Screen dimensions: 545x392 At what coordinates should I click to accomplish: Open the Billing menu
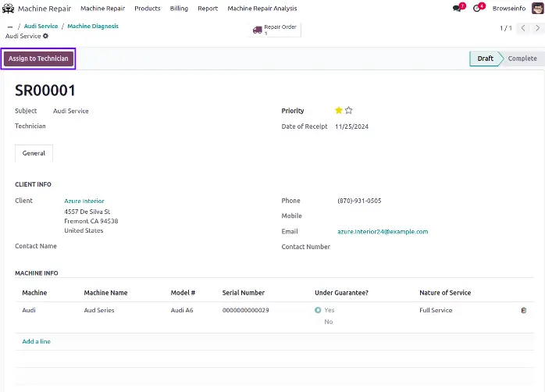(x=179, y=9)
